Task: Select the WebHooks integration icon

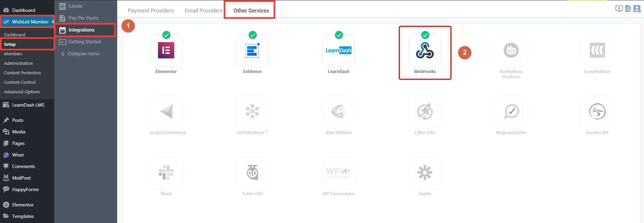Action: tap(425, 51)
